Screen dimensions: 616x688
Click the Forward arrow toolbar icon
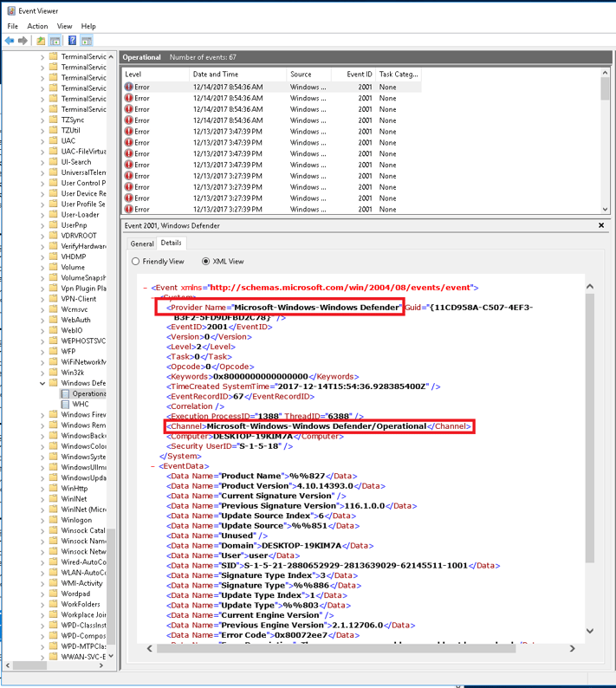pos(22,41)
